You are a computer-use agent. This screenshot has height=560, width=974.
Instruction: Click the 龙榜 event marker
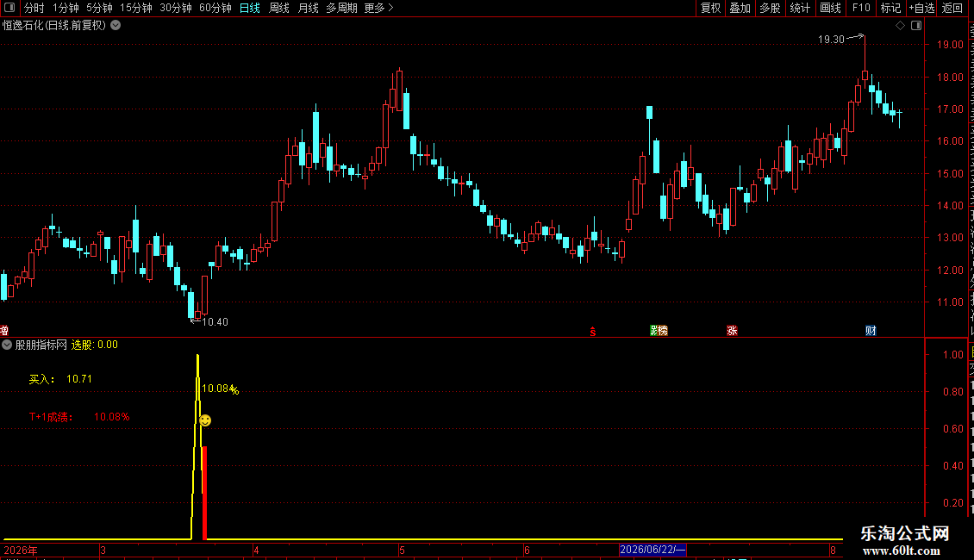[x=659, y=330]
